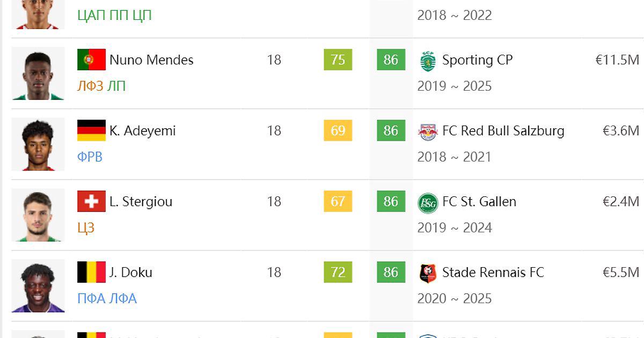Screen dimensions: 644x338
Task: Click the Sporting CP team name
Action: [x=477, y=60]
